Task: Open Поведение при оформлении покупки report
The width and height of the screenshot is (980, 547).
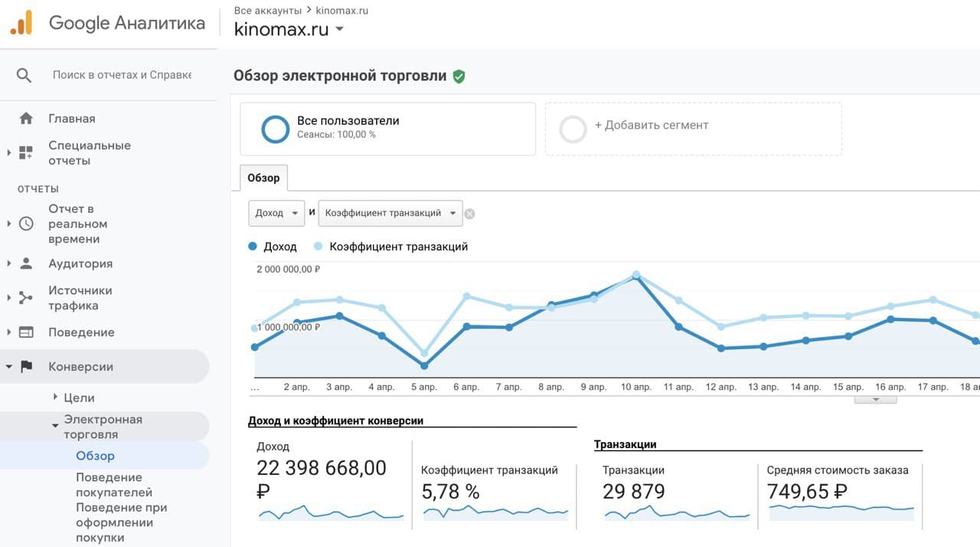Action: [121, 522]
